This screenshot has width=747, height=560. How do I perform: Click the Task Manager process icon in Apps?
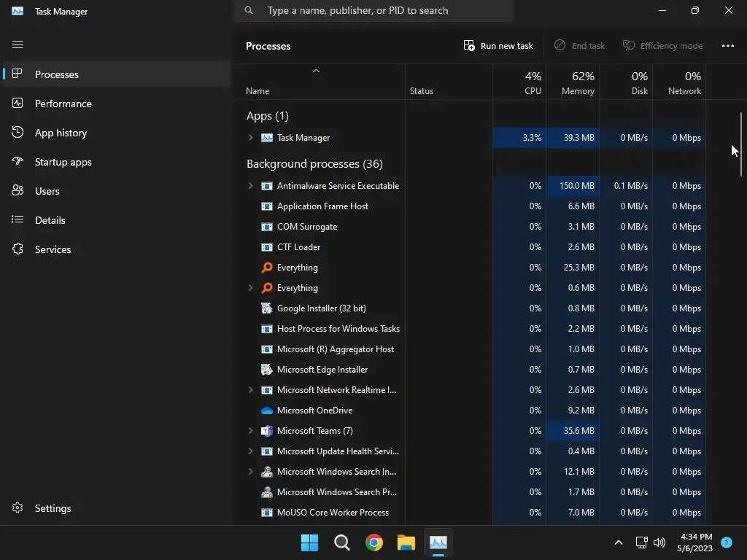267,138
